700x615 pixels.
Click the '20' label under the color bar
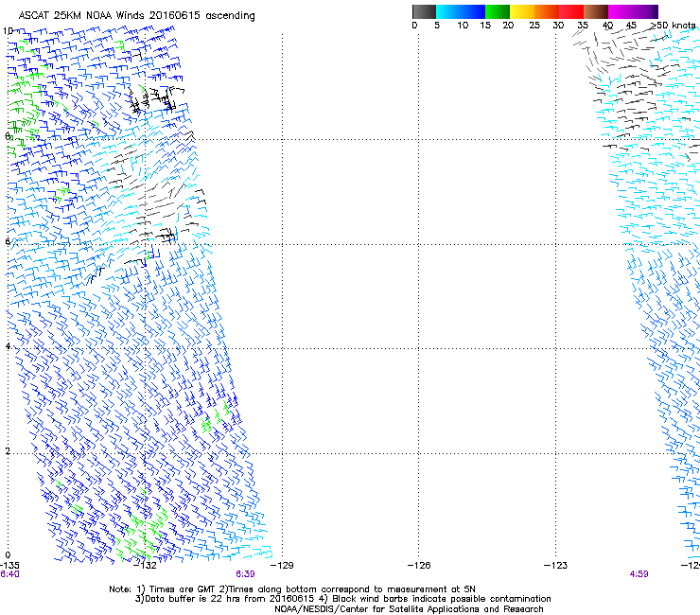(x=508, y=26)
